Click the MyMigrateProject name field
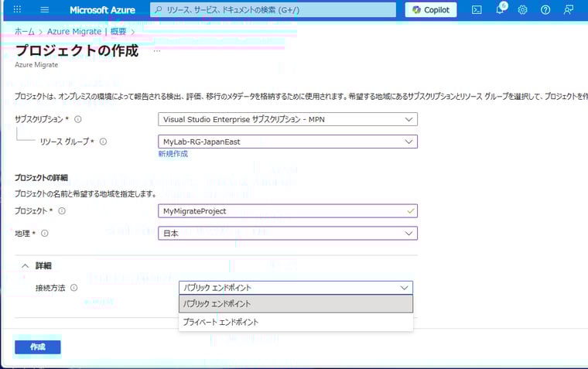 (x=288, y=211)
